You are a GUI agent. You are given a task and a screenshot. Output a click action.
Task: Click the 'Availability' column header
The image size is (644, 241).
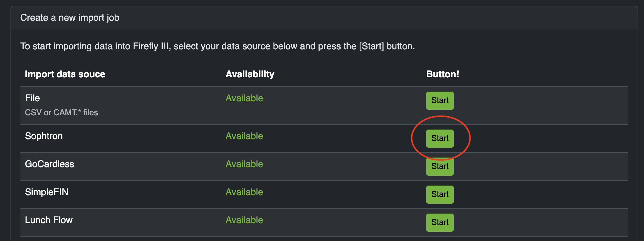[250, 74]
